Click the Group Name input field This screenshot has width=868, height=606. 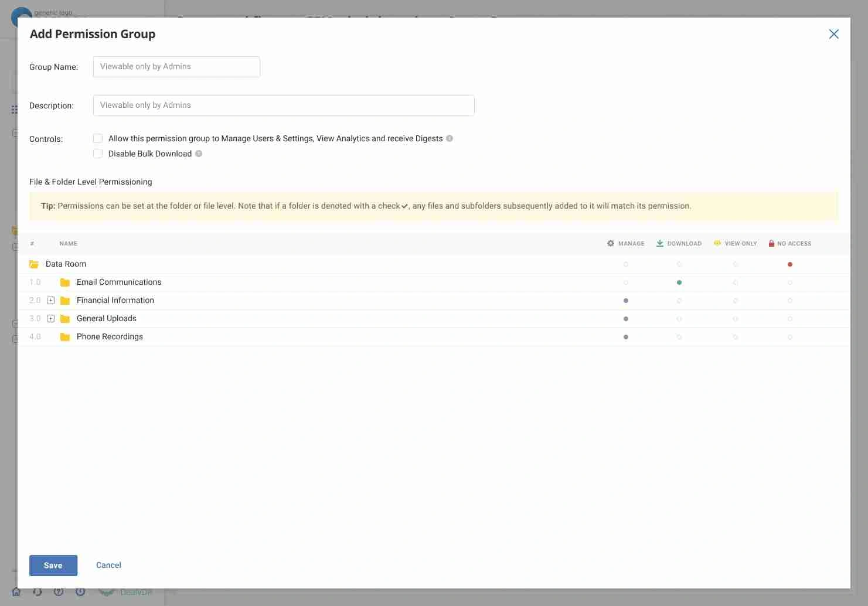176,67
